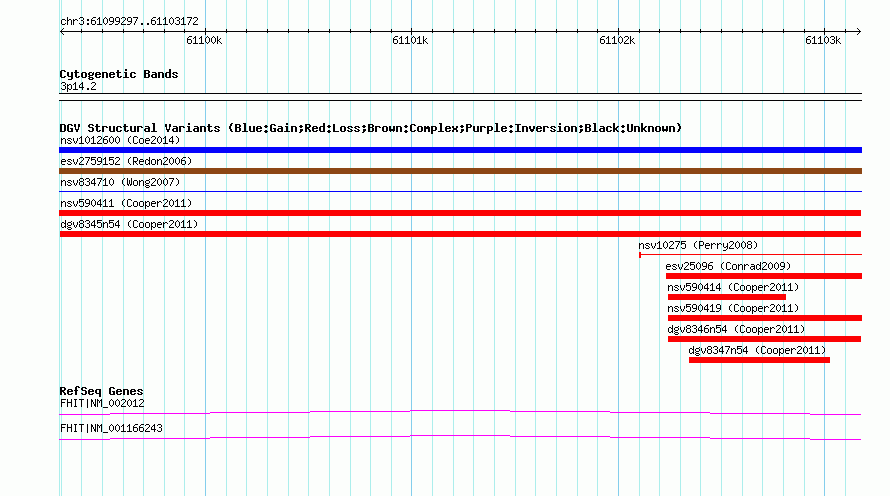
Task: Click the esv25096 (Conrad2009) label
Action: pyautogui.click(x=728, y=266)
